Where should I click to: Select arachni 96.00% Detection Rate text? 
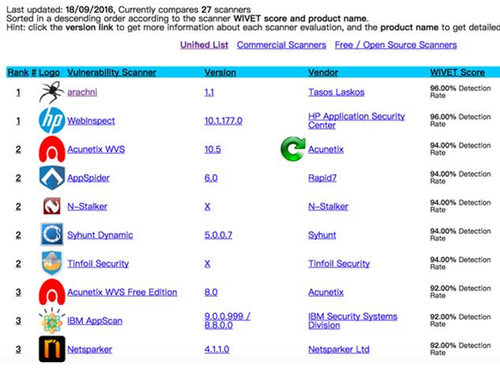(460, 92)
